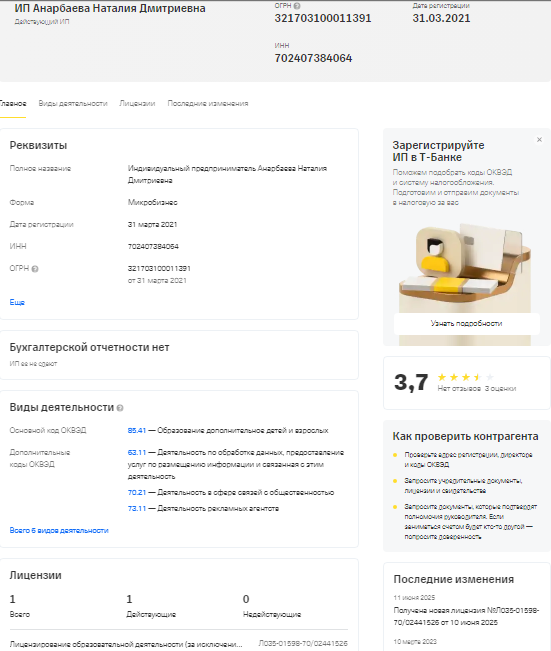Open OKVED code 85.41 link

tap(137, 431)
